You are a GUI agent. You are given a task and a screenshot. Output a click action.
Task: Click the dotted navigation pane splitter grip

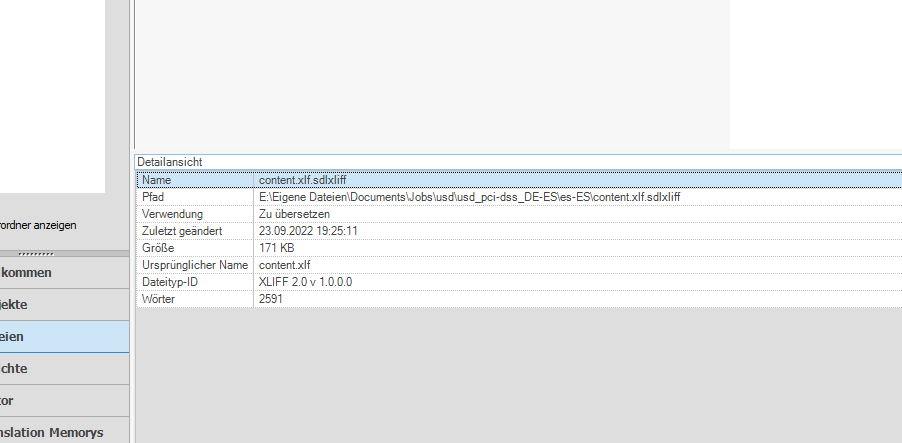(36, 254)
